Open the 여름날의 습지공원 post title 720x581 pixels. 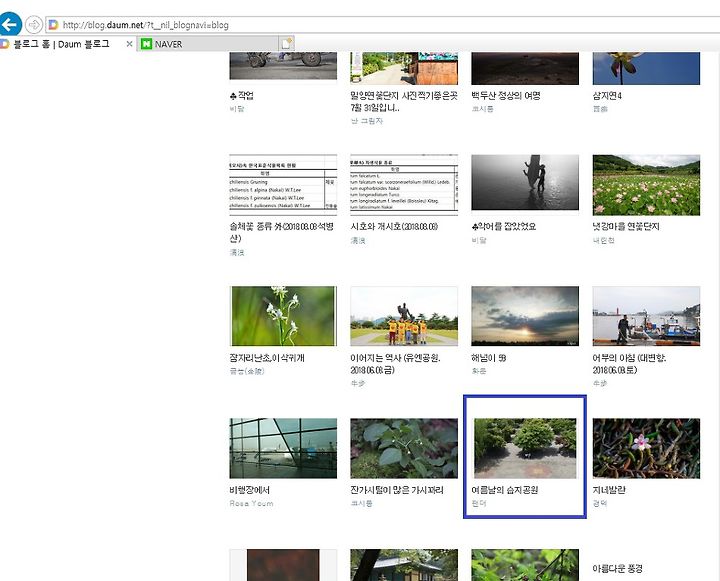coord(505,490)
